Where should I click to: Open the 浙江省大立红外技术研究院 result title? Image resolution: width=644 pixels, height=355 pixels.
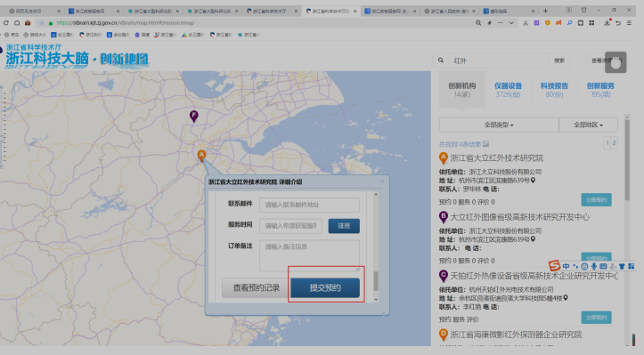pos(496,158)
